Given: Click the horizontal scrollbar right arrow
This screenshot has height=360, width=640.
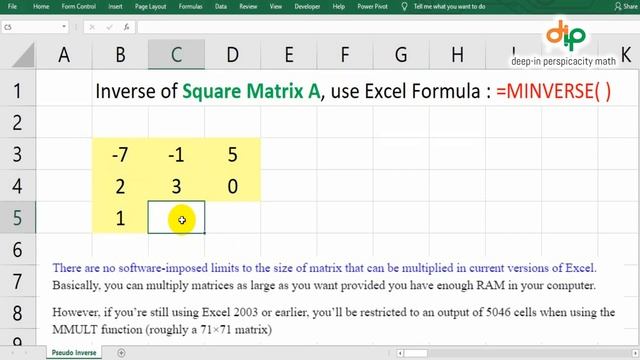Looking at the screenshot, I should pos(635,353).
